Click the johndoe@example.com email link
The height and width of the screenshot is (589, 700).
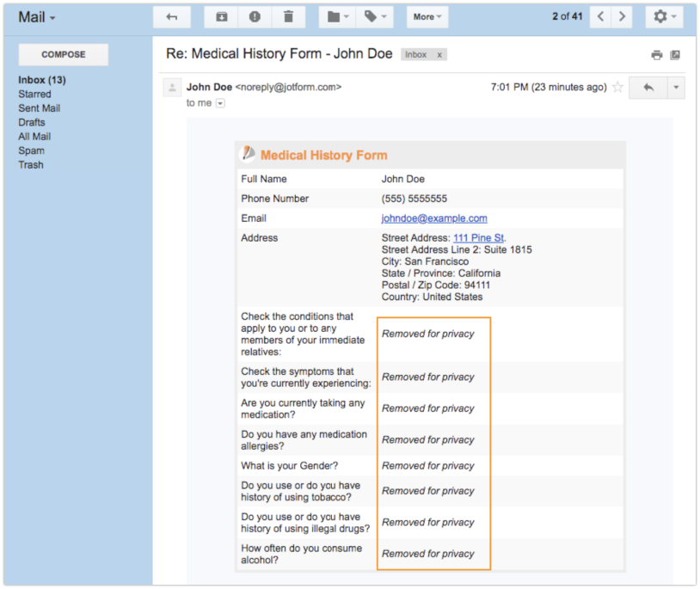pyautogui.click(x=434, y=218)
